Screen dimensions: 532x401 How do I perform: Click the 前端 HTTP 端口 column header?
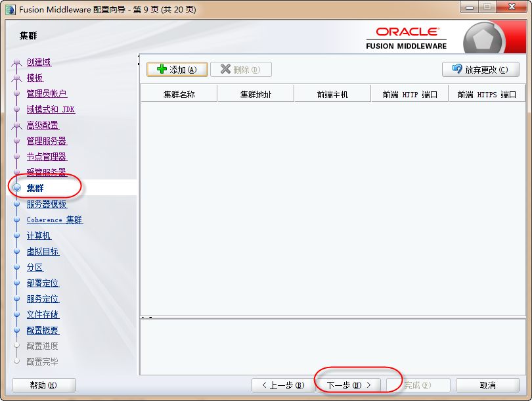(410, 95)
